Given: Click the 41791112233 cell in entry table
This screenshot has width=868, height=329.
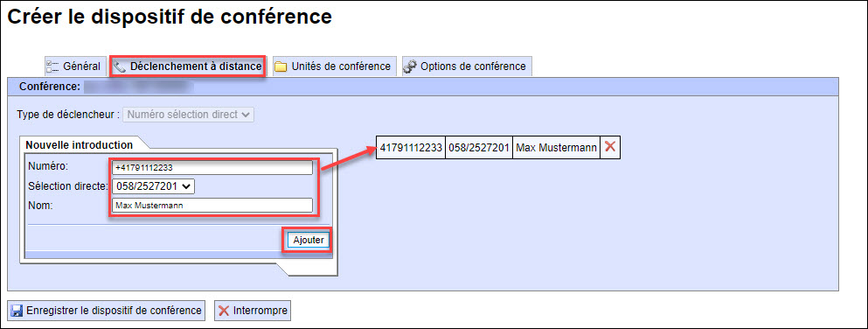Looking at the screenshot, I should [x=411, y=148].
